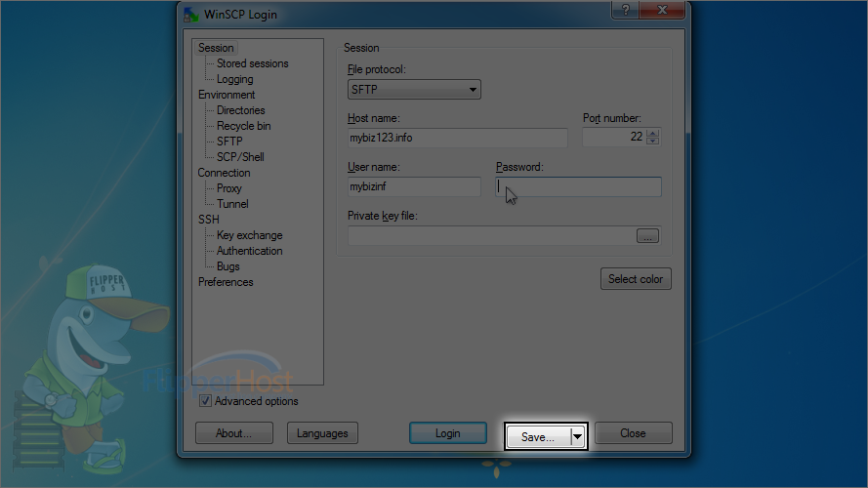Browse for private key file

coord(647,235)
